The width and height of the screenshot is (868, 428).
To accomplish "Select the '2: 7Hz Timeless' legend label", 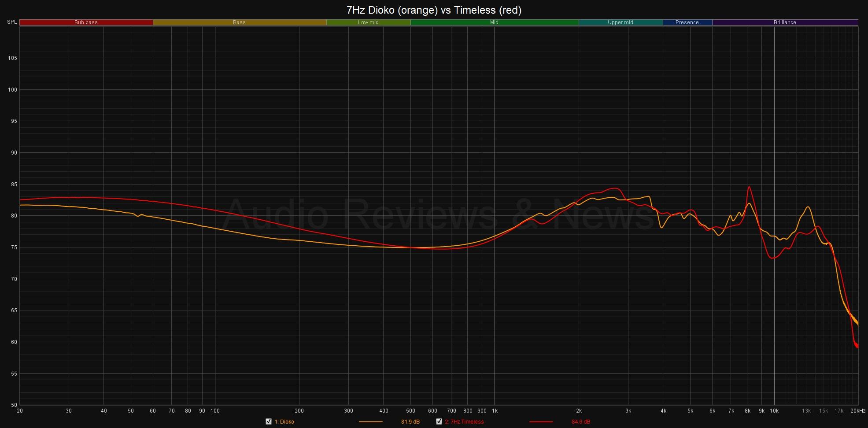I will (x=464, y=422).
